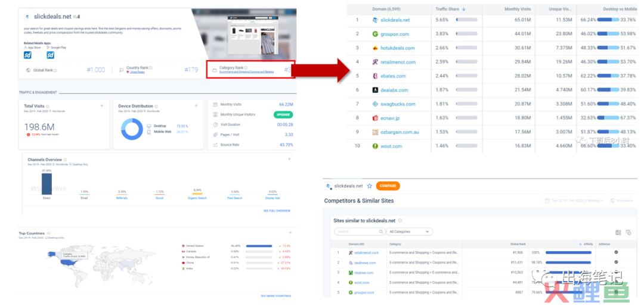
Task: Add Device Distribution widget with plus icon
Action: click(196, 106)
